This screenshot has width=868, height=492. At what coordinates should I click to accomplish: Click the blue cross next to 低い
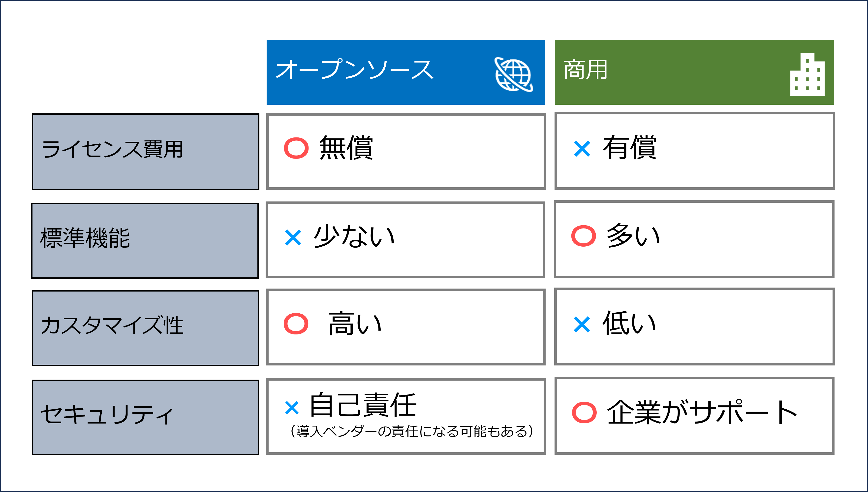pyautogui.click(x=582, y=324)
